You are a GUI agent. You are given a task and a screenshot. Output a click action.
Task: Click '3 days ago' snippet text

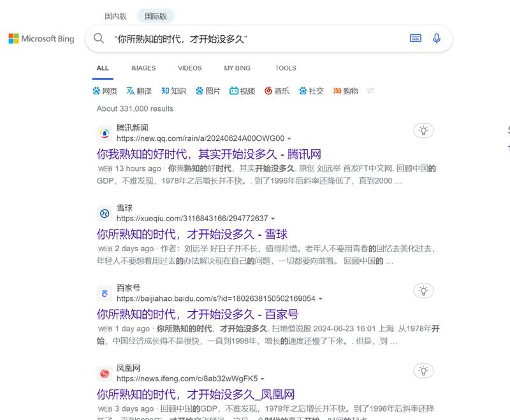tap(134, 409)
